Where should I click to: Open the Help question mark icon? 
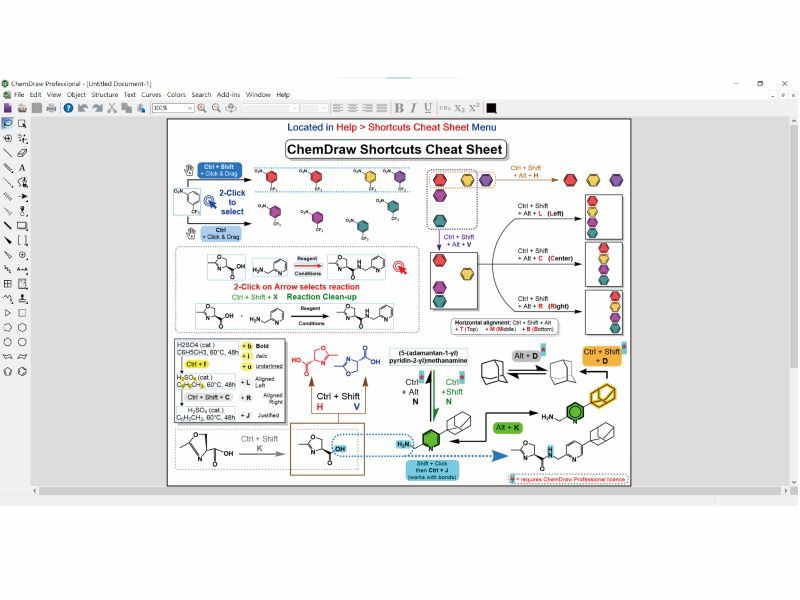[68, 108]
